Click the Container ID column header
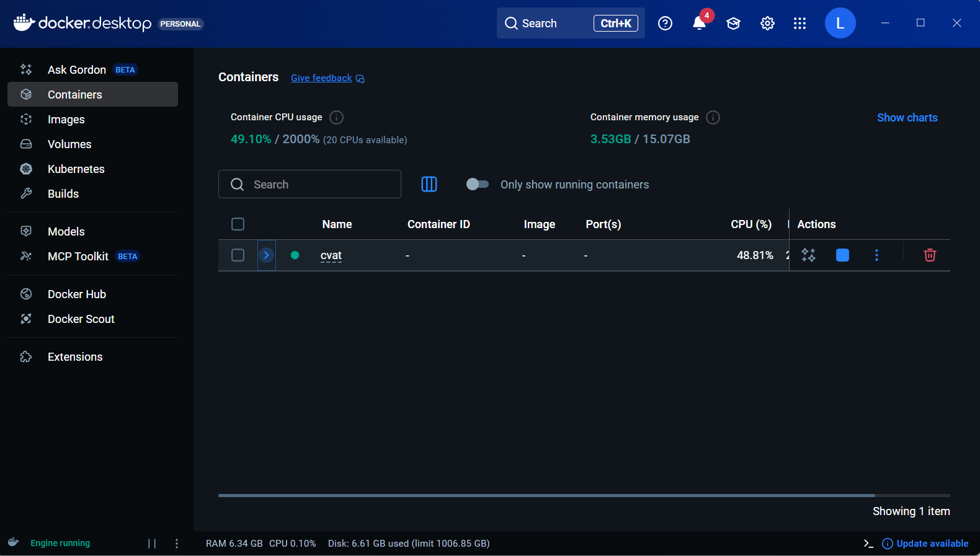 pos(439,224)
